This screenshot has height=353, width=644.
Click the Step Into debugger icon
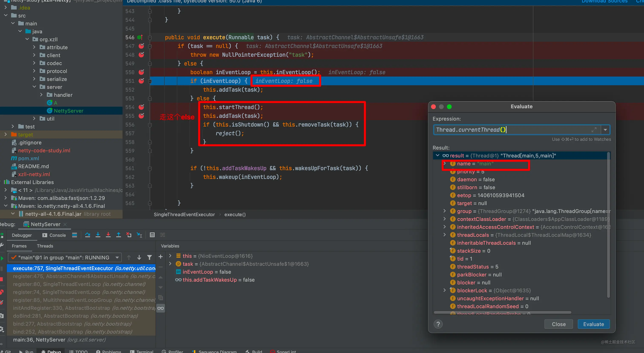(98, 235)
